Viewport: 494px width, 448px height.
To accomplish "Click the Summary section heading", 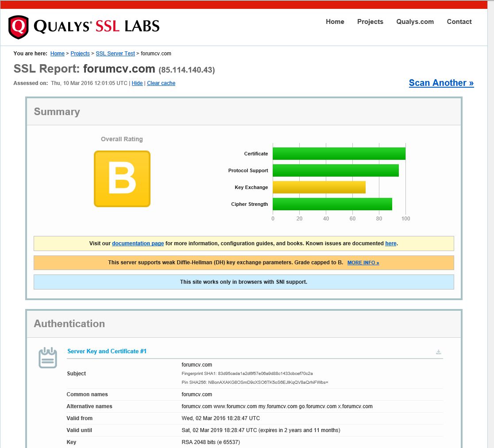I will [57, 112].
